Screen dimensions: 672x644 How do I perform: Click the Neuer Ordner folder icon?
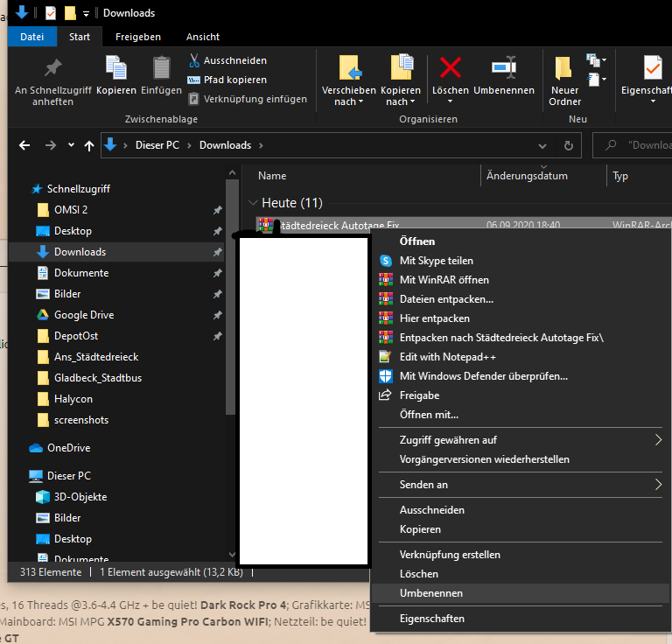point(563,68)
